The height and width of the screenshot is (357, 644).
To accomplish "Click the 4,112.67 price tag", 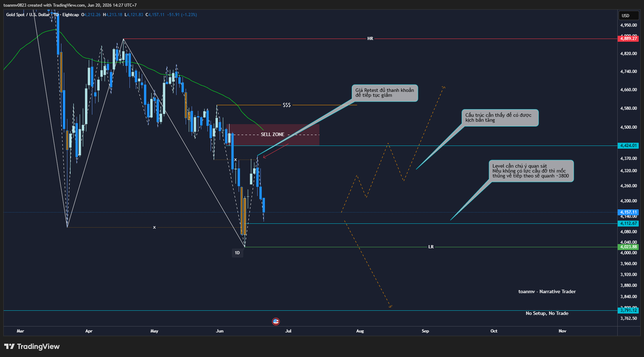I will pyautogui.click(x=628, y=223).
